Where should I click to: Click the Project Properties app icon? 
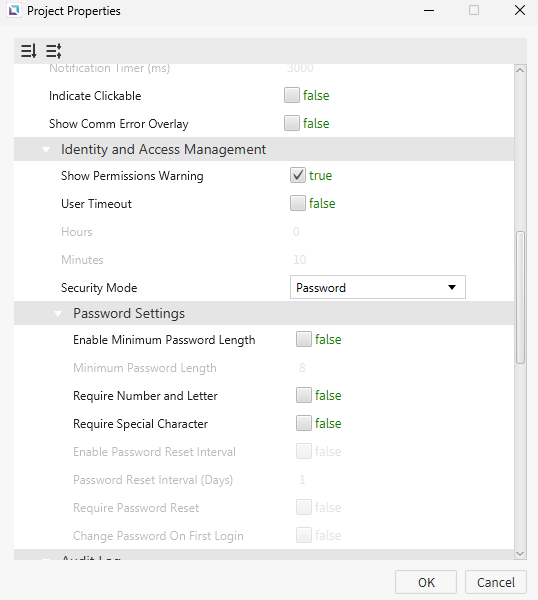click(14, 10)
